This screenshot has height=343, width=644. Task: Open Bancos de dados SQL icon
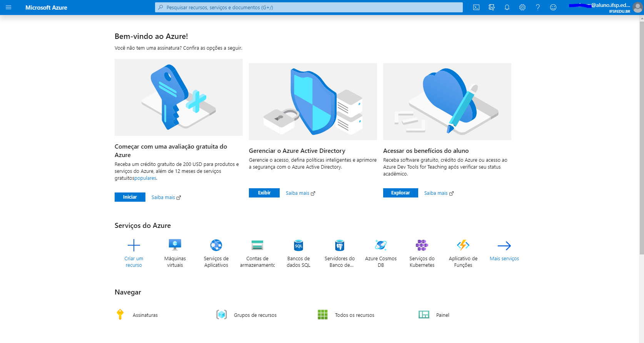[x=299, y=245]
